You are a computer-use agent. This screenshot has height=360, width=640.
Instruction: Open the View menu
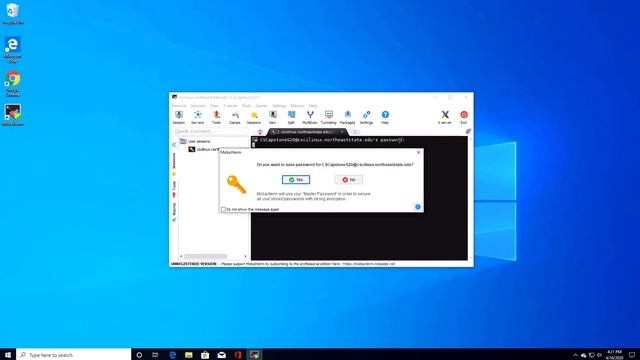214,106
